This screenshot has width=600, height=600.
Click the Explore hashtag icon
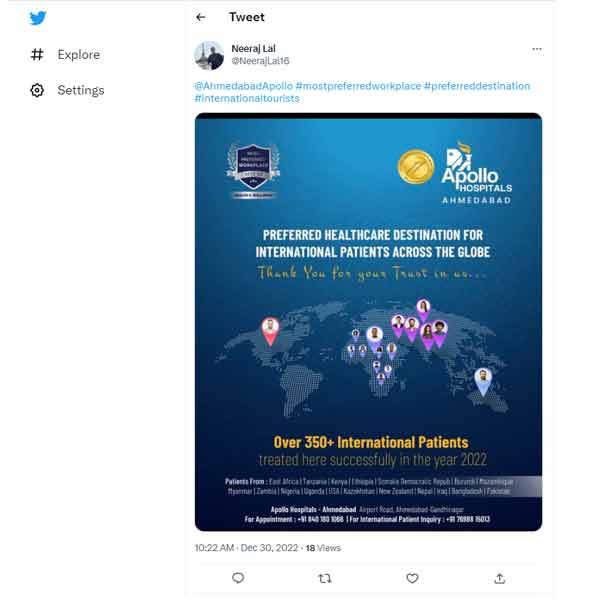point(37,54)
